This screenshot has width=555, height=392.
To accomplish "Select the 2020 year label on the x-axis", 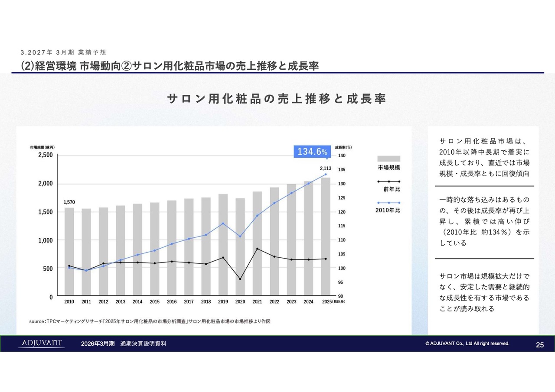I will click(x=240, y=301).
